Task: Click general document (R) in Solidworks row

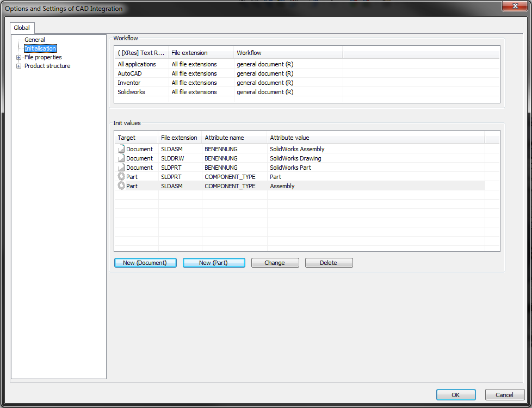Action: pos(265,91)
